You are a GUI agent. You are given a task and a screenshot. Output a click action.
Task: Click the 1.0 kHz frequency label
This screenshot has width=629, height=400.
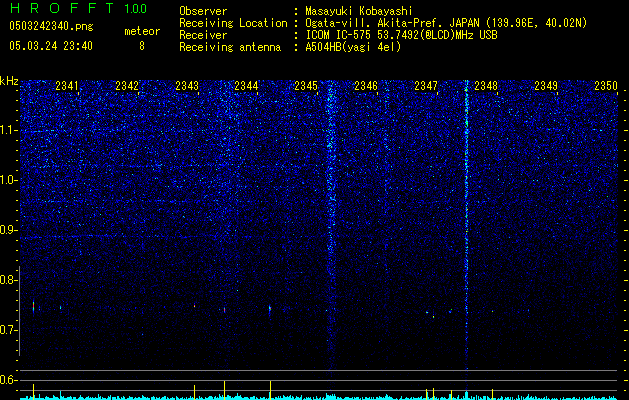point(8,180)
